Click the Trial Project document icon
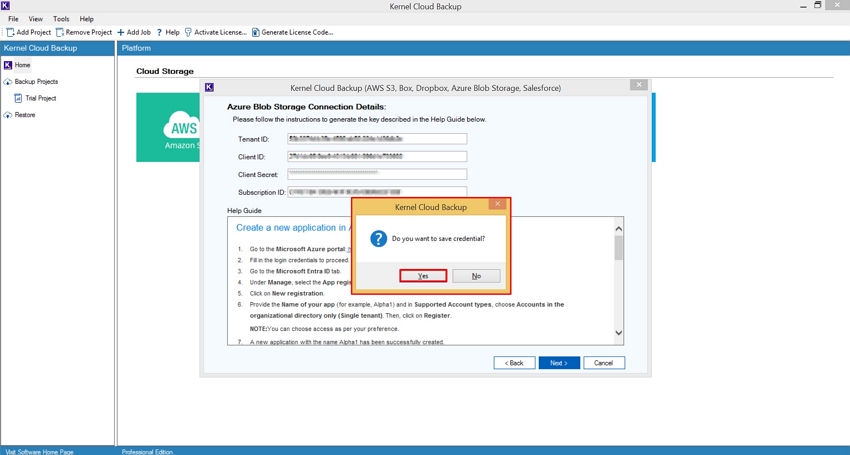The width and height of the screenshot is (850, 455). (18, 98)
